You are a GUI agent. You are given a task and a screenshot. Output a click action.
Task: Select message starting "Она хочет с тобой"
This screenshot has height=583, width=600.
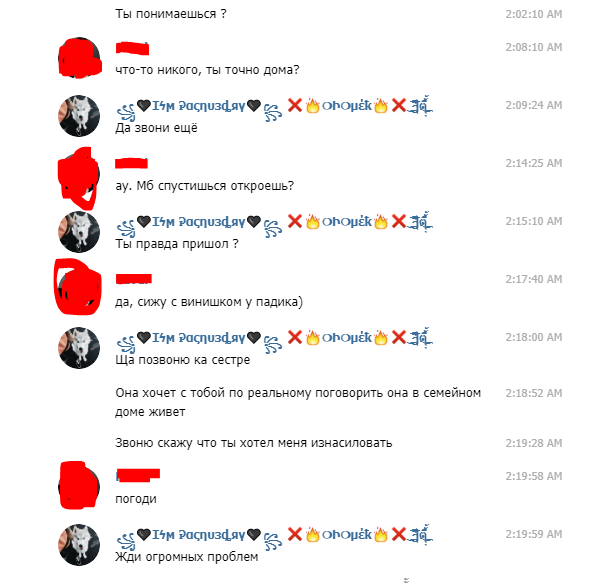298,402
